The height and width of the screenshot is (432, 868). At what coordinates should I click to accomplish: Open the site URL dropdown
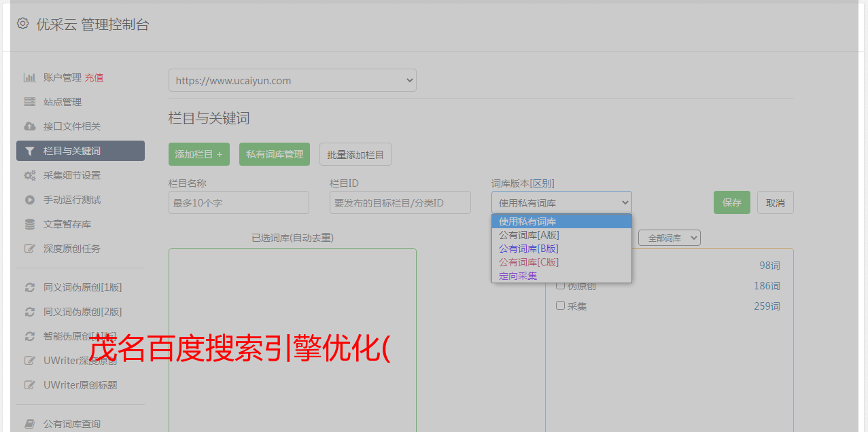tap(292, 80)
